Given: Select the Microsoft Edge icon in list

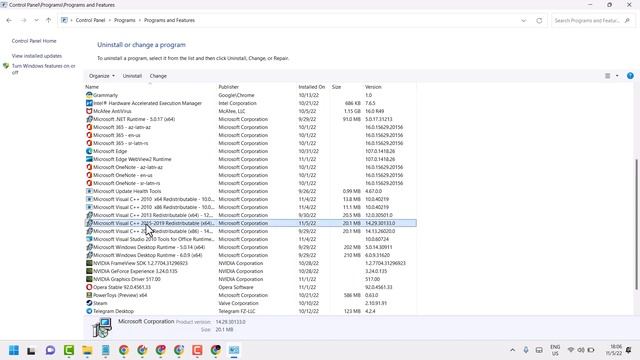Looking at the screenshot, I should tap(89, 151).
